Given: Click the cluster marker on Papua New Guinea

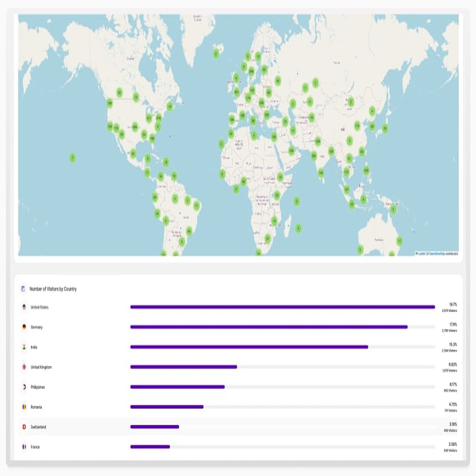Looking at the screenshot, I should coord(393,209).
